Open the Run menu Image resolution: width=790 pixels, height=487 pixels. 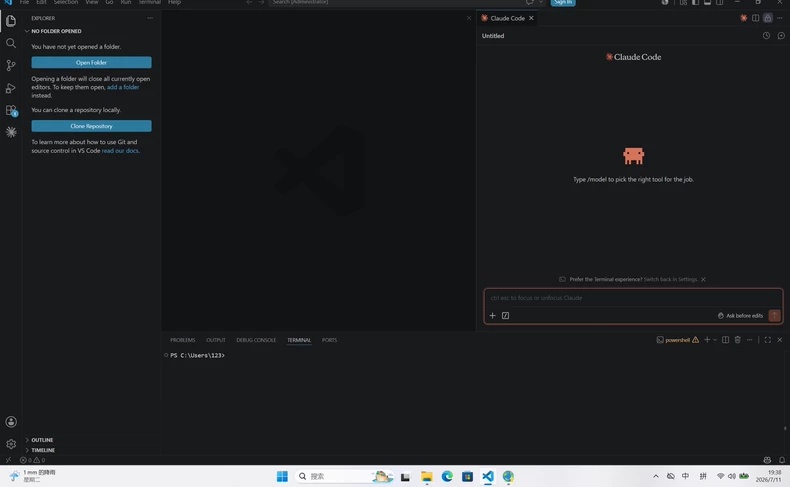click(x=126, y=2)
